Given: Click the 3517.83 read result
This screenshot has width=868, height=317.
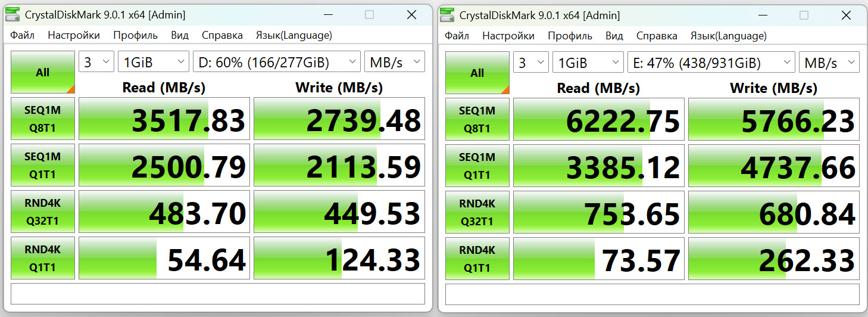Looking at the screenshot, I should 164,119.
